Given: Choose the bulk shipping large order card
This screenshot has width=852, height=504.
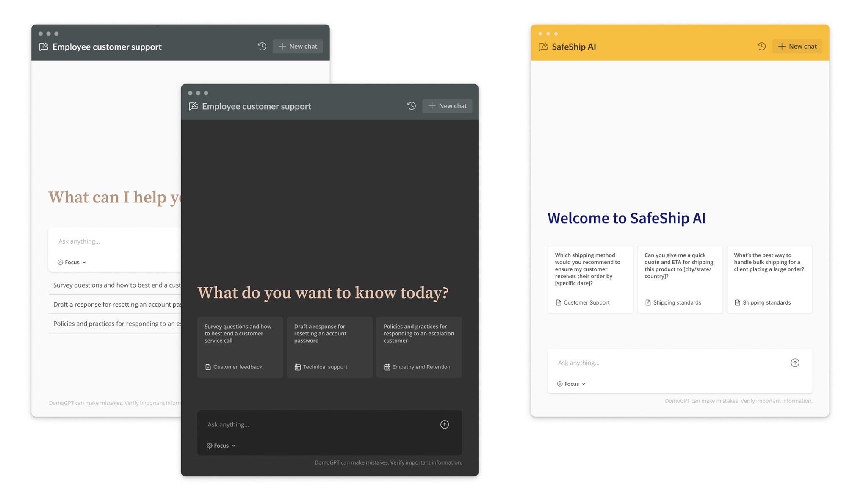Looking at the screenshot, I should click(x=769, y=280).
